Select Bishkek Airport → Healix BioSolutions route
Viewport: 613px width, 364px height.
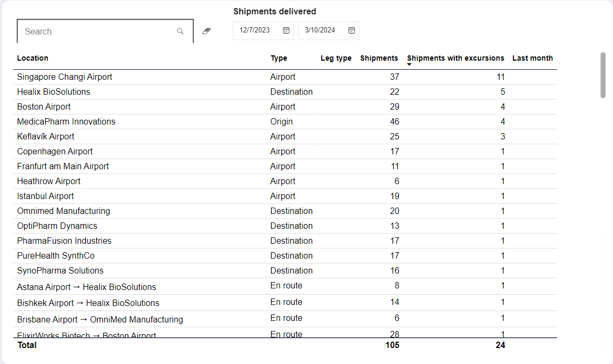click(x=285, y=303)
